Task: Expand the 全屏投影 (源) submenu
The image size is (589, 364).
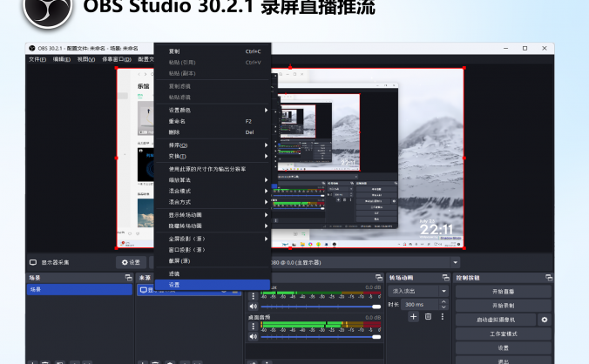Action: (213, 239)
